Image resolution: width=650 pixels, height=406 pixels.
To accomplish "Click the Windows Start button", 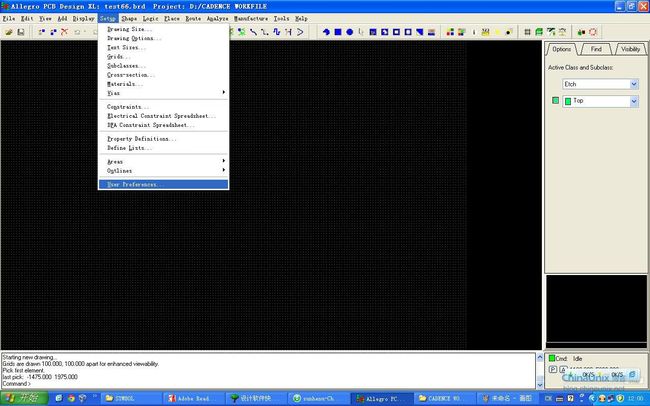I will (24, 399).
